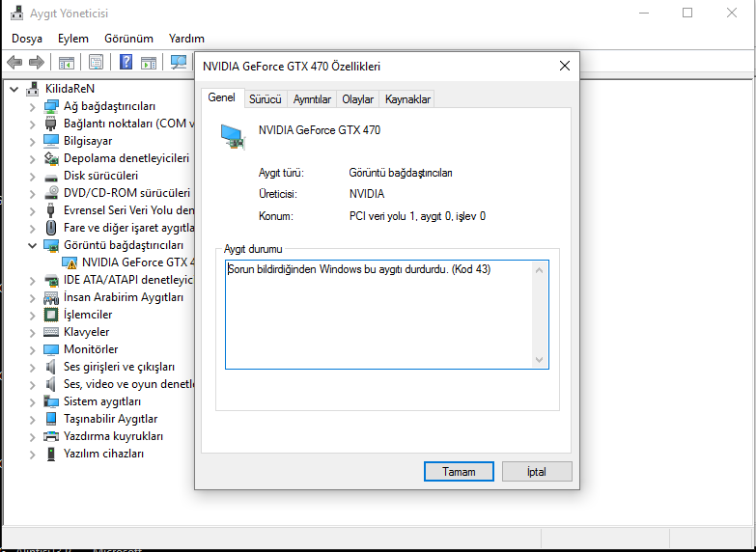Expand the İşlemciler node
Screen dimensions: 756x552
tap(32, 316)
